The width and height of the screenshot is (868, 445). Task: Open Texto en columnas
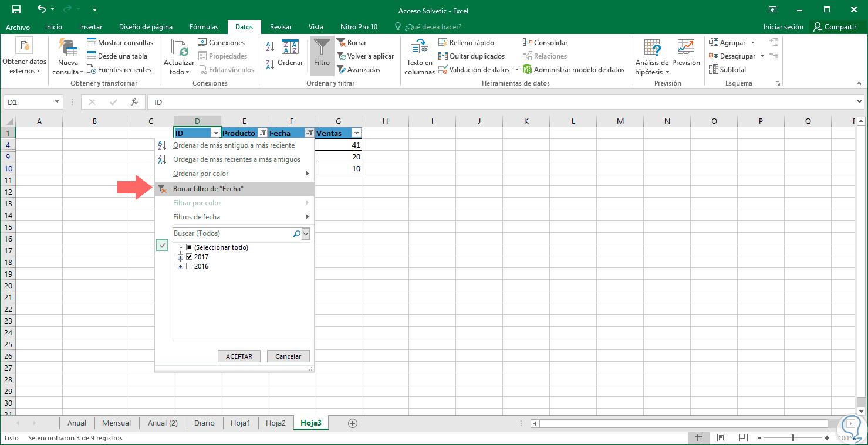pos(419,56)
